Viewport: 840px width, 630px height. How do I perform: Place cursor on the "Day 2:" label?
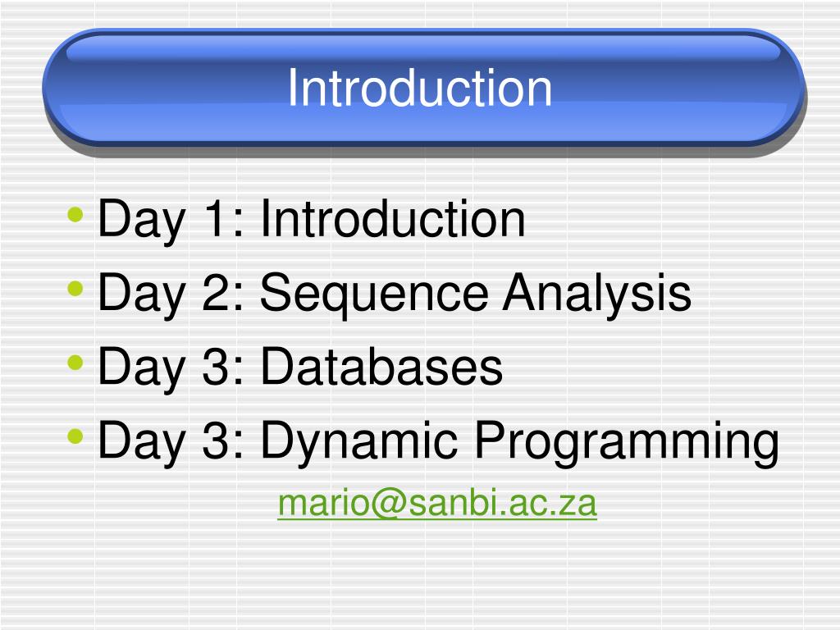coord(171,295)
